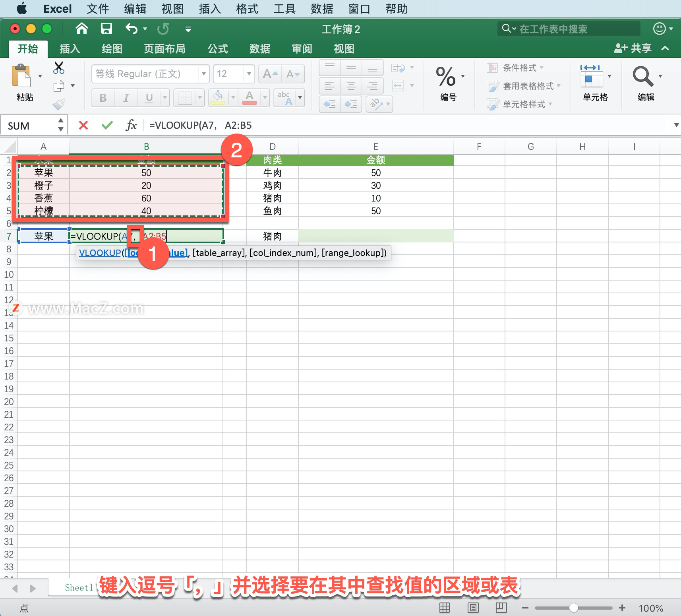681x616 pixels.
Task: Switch to page break preview
Action: click(501, 608)
